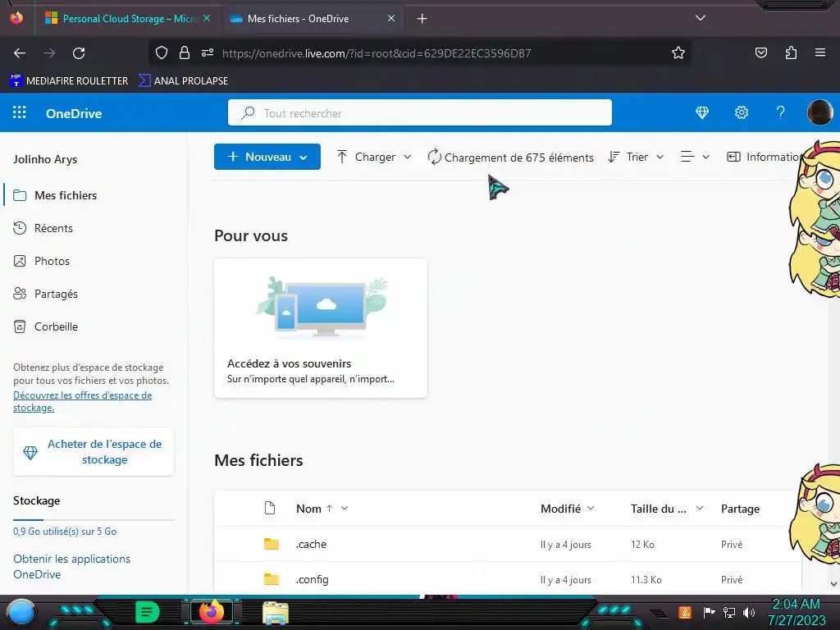Click the Firefox forward arrow

tap(49, 53)
